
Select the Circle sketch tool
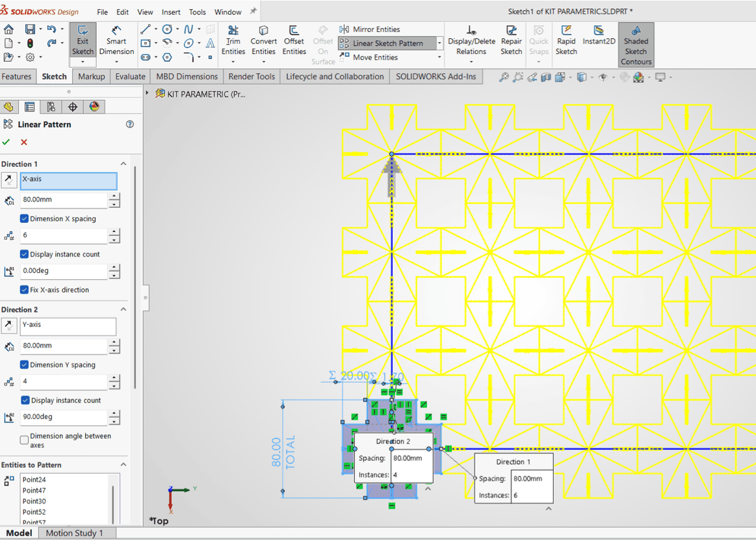167,29
